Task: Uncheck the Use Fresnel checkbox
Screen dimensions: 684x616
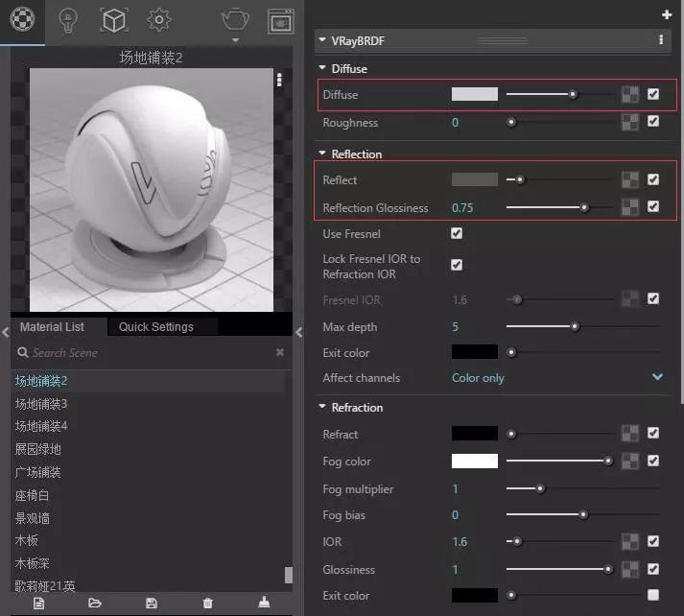Action: point(457,234)
